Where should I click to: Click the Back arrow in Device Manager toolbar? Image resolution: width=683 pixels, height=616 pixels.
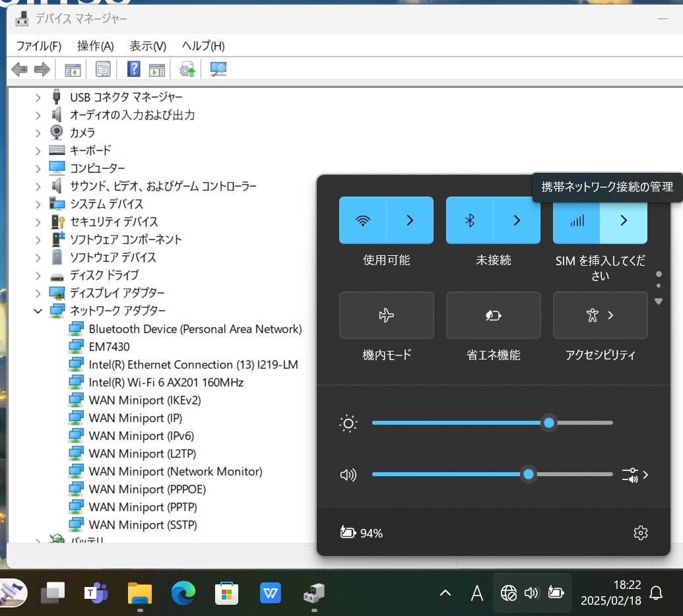[20, 69]
